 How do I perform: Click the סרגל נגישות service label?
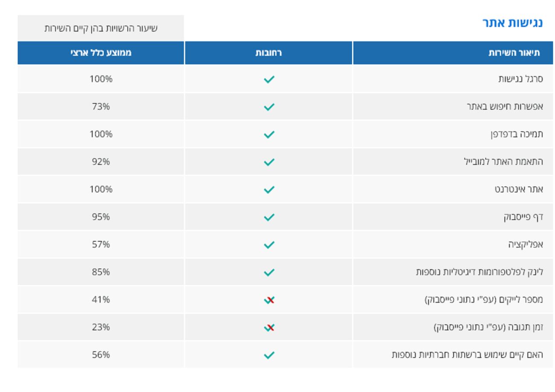tap(520, 79)
